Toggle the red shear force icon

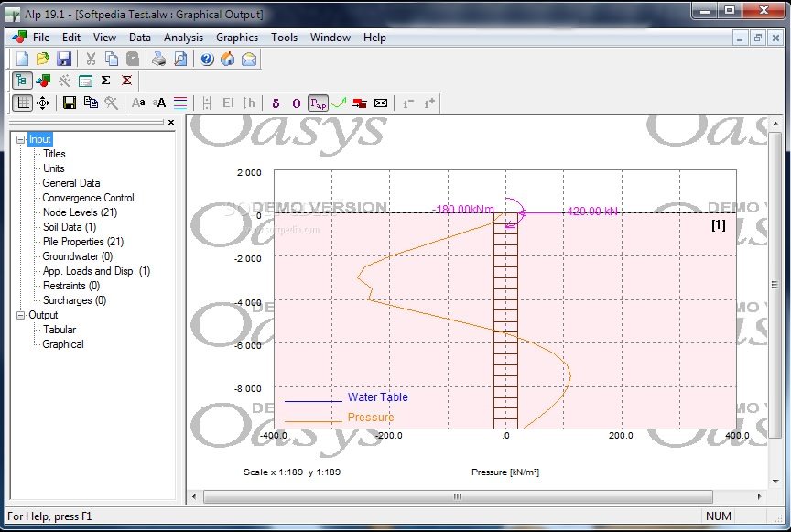[360, 103]
